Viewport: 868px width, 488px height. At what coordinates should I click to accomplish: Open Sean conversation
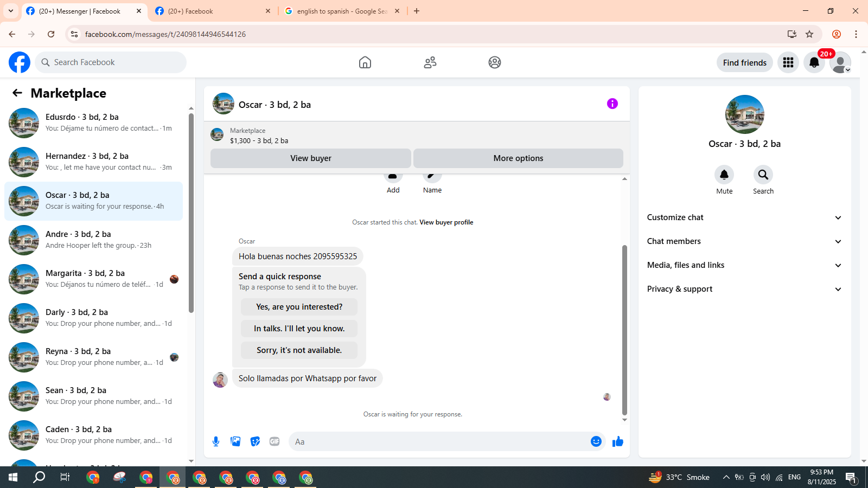pyautogui.click(x=93, y=396)
